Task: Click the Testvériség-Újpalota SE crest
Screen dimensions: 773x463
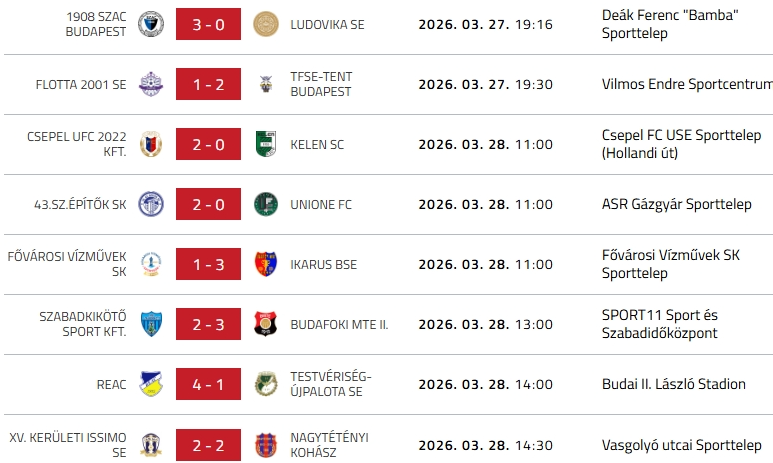Action: [x=265, y=384]
